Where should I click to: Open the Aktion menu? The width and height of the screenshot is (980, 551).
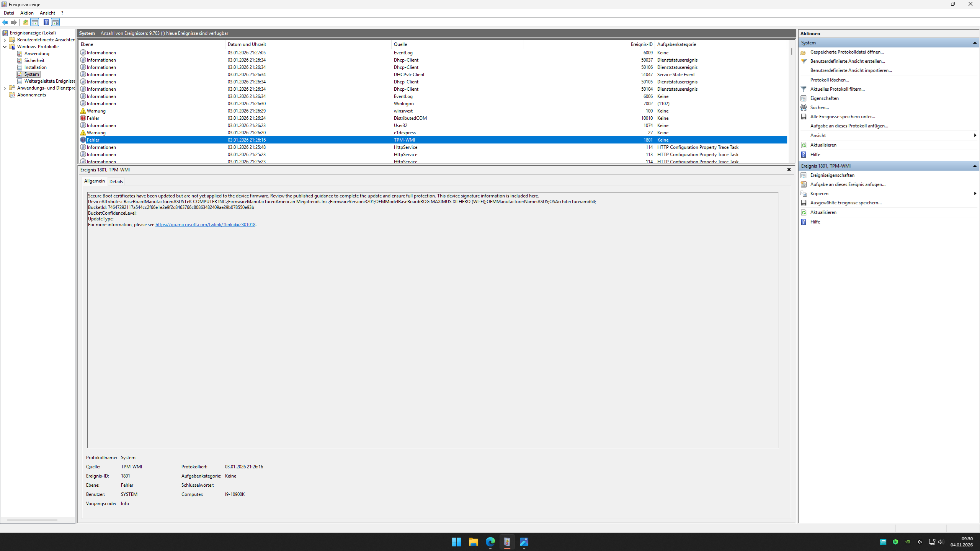[x=27, y=13]
